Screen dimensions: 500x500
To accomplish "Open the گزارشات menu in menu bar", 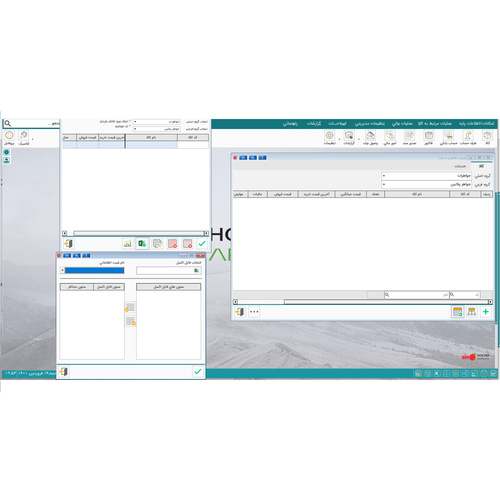I will (314, 124).
